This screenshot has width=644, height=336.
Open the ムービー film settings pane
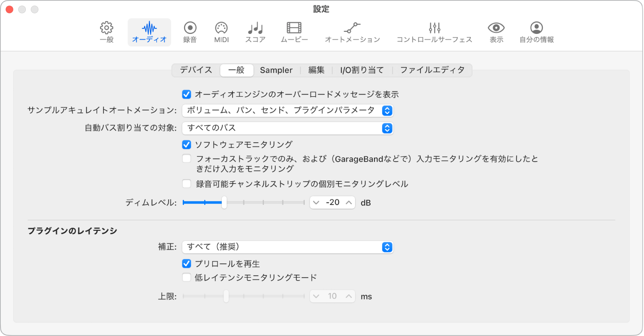point(294,33)
